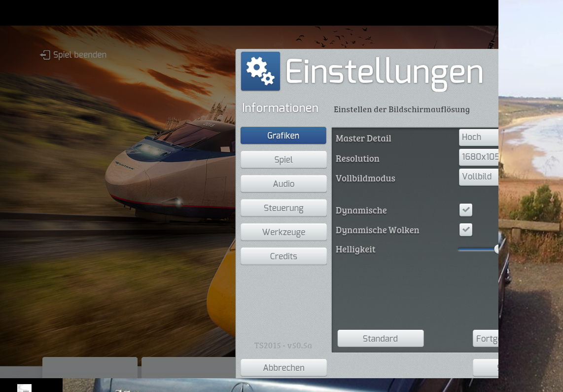Click the Master Detail label
Image resolution: width=563 pixels, height=392 pixels.
[363, 138]
